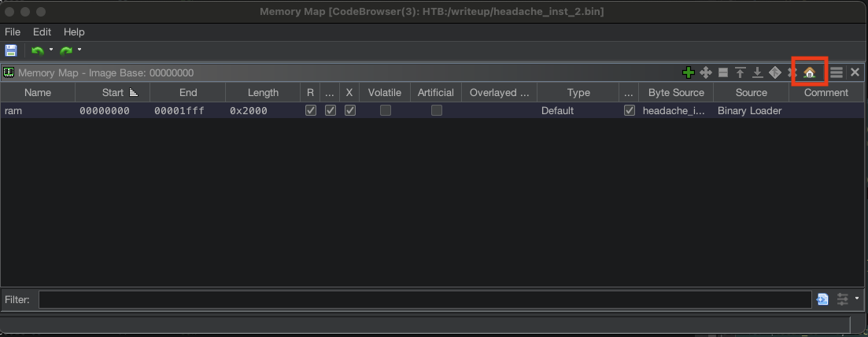This screenshot has width=868, height=337.
Task: Click into the Filter text field
Action: pyautogui.click(x=425, y=299)
